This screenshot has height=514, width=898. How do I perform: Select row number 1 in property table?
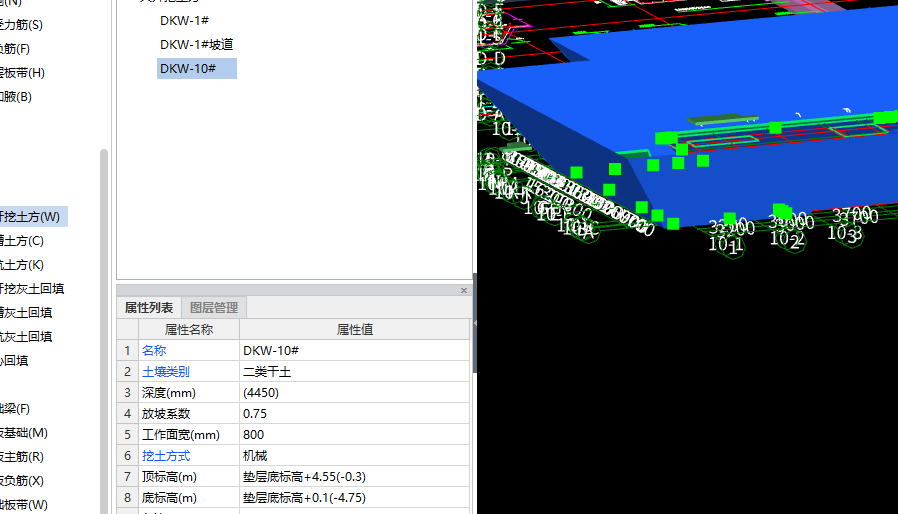127,351
